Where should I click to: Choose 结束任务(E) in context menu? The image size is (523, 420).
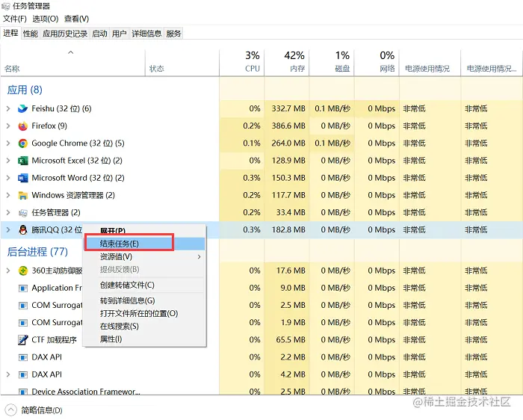(144, 244)
